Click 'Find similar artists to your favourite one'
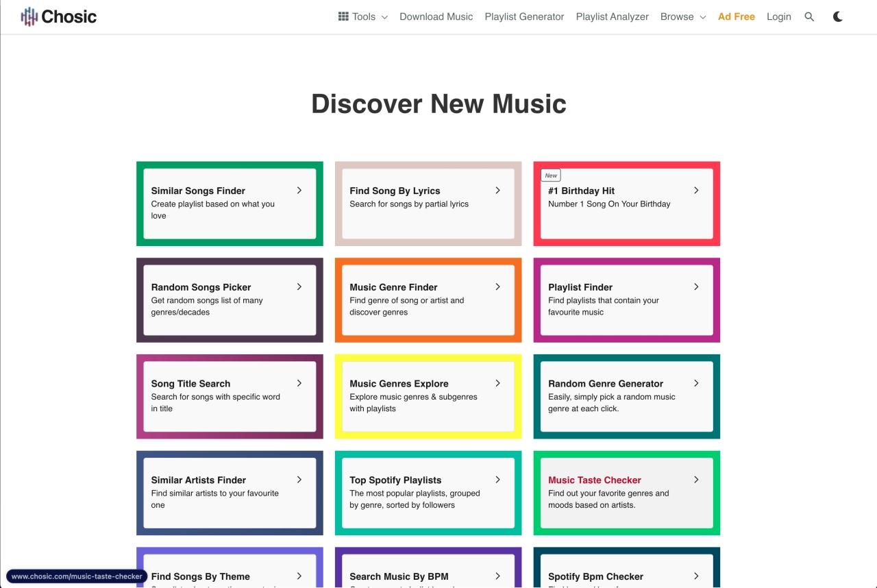 (x=215, y=499)
